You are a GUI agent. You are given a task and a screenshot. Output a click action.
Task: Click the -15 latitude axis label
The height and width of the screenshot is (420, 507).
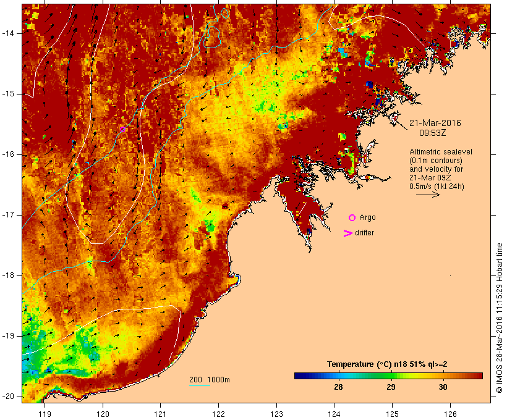click(8, 94)
